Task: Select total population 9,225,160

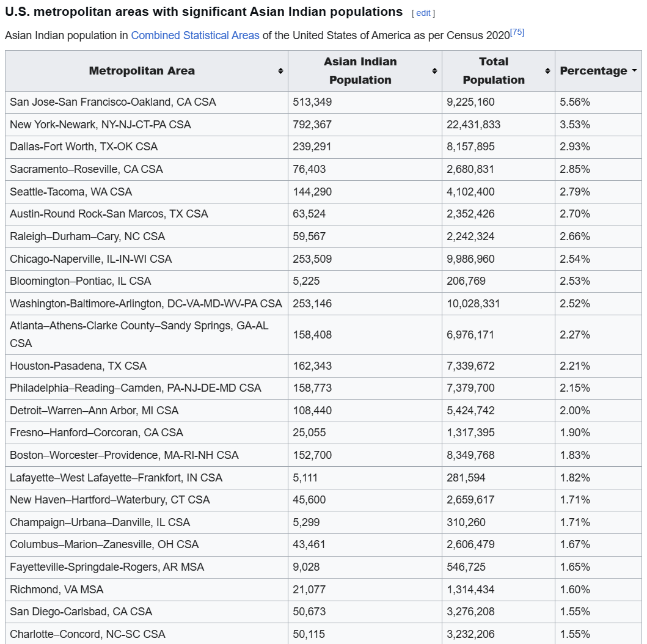Action: 470,102
